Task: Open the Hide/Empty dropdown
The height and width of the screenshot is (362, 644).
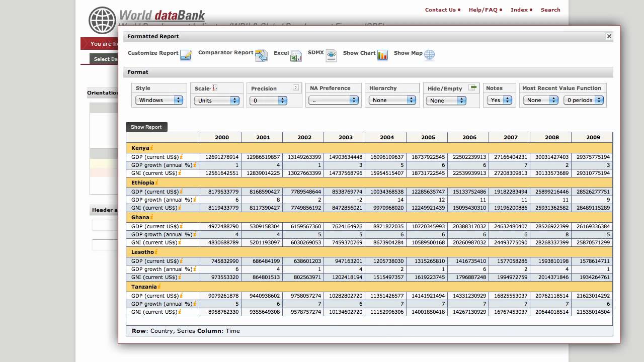Action: [x=446, y=101]
